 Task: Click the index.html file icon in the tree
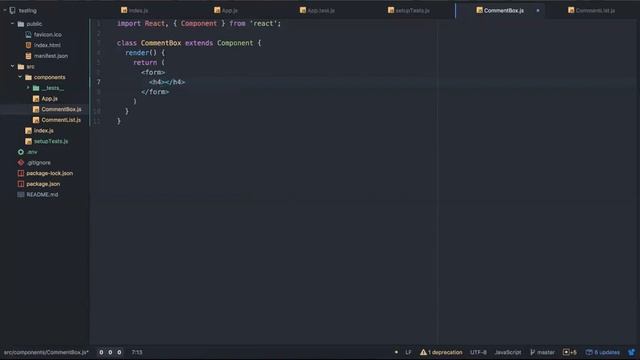28,45
